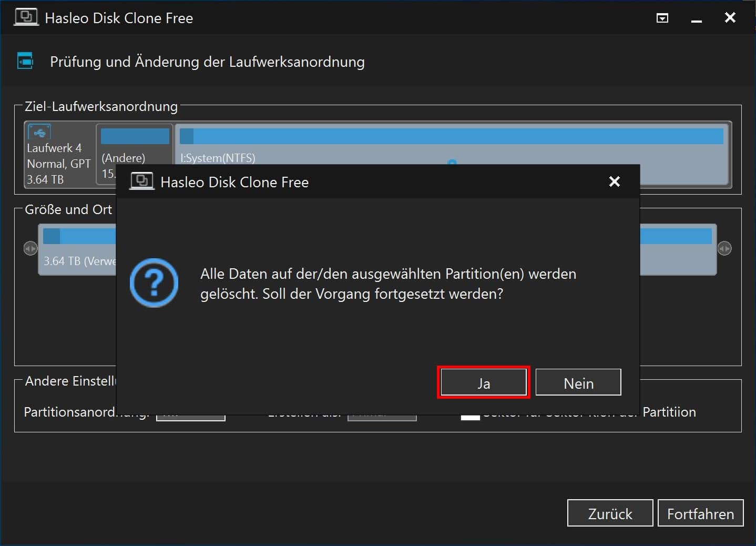Go back with the Zurück button
Viewport: 756px width, 546px height.
pos(610,513)
